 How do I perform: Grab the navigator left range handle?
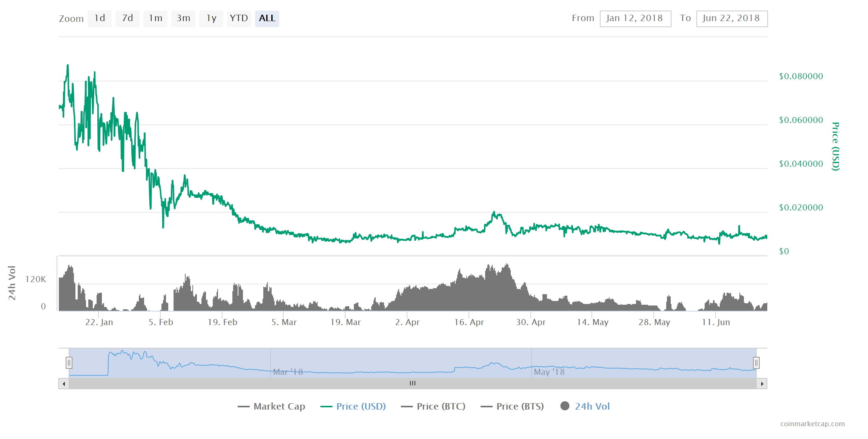[x=69, y=363]
